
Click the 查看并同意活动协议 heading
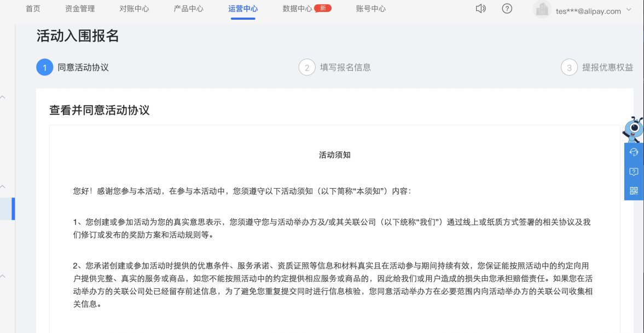tap(100, 110)
